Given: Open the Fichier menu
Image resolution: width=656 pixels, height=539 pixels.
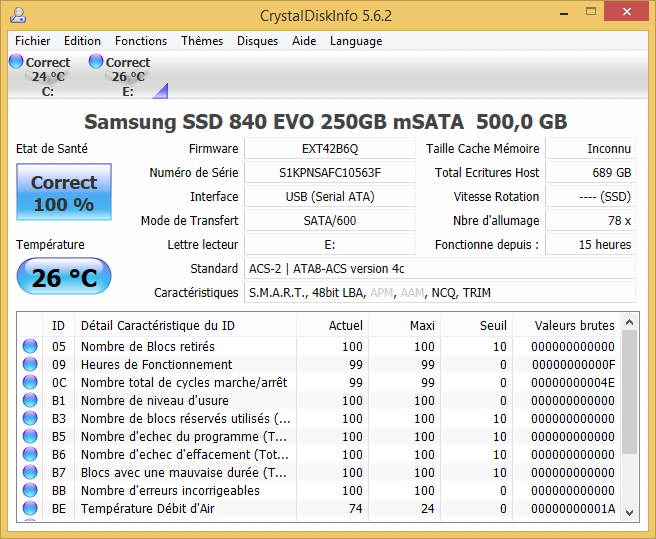Looking at the screenshot, I should click(33, 41).
